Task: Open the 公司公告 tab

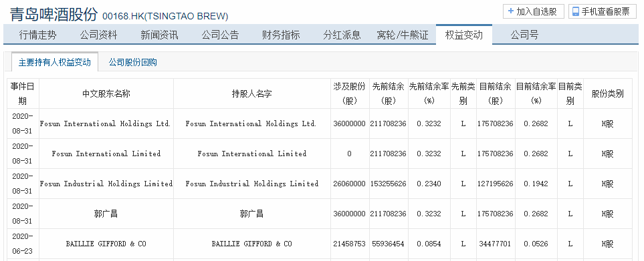Action: tap(220, 35)
